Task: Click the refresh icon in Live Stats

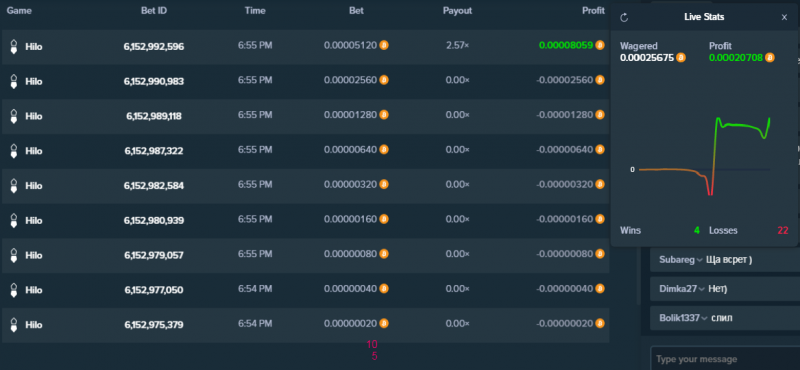Action: (624, 18)
